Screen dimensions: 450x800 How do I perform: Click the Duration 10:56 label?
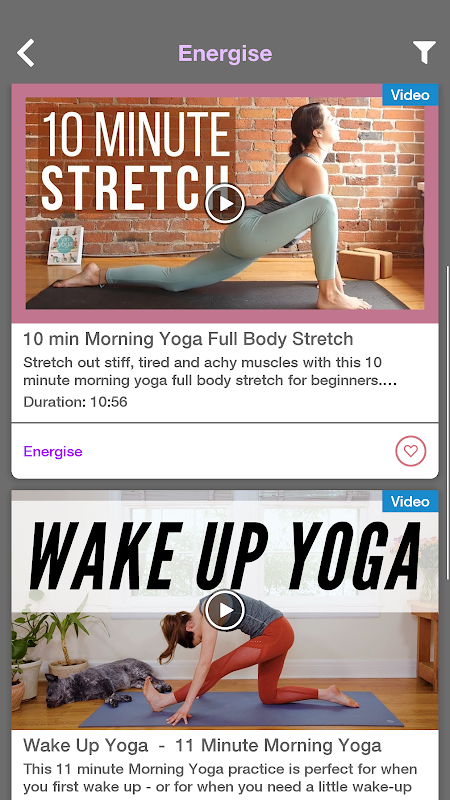76,402
